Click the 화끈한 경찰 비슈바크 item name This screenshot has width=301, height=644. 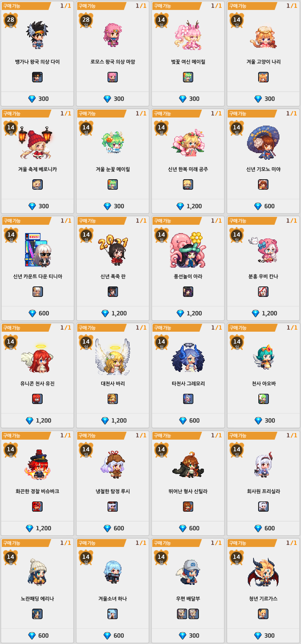click(38, 491)
